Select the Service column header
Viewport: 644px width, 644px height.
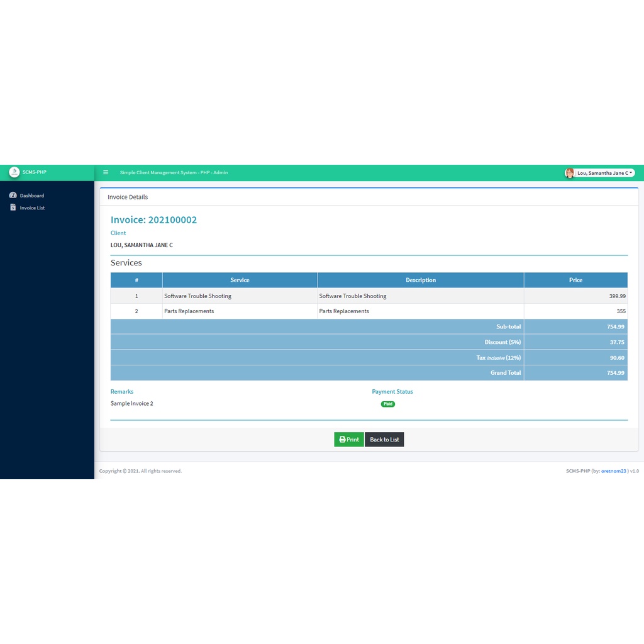(x=240, y=280)
